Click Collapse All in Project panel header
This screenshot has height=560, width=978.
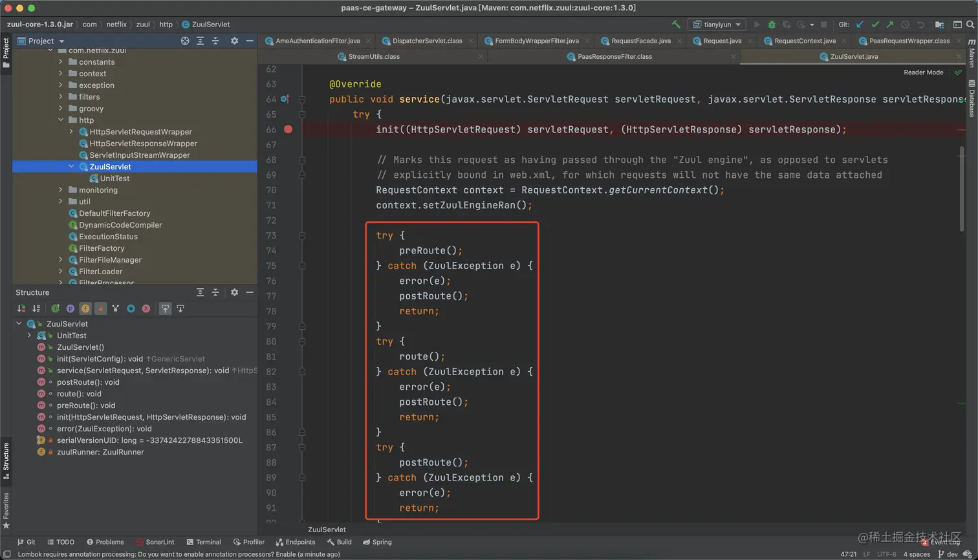[215, 41]
